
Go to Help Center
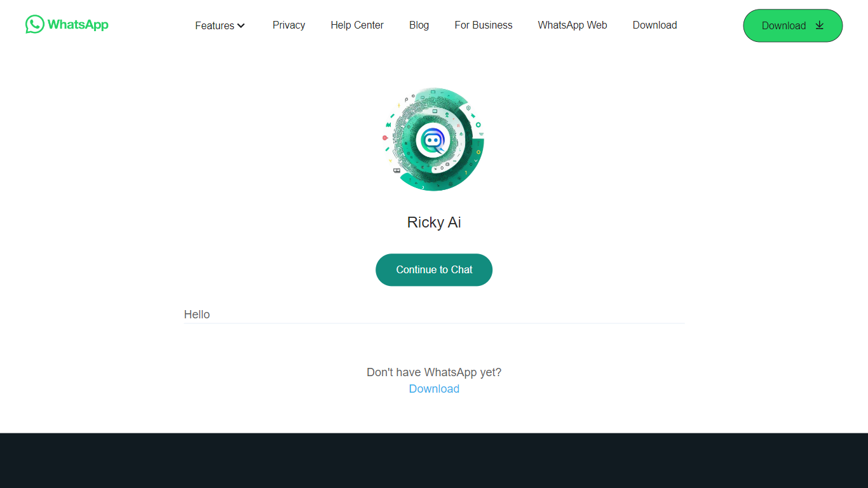[357, 25]
